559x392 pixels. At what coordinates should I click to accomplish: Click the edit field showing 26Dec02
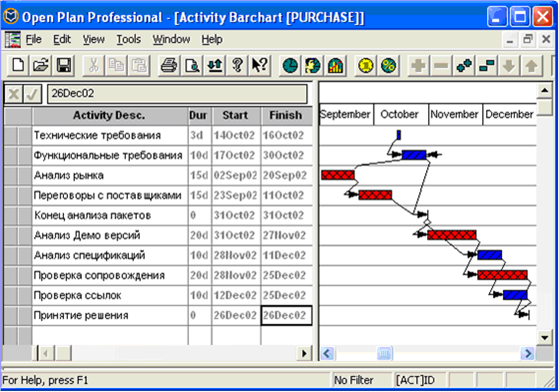[177, 94]
